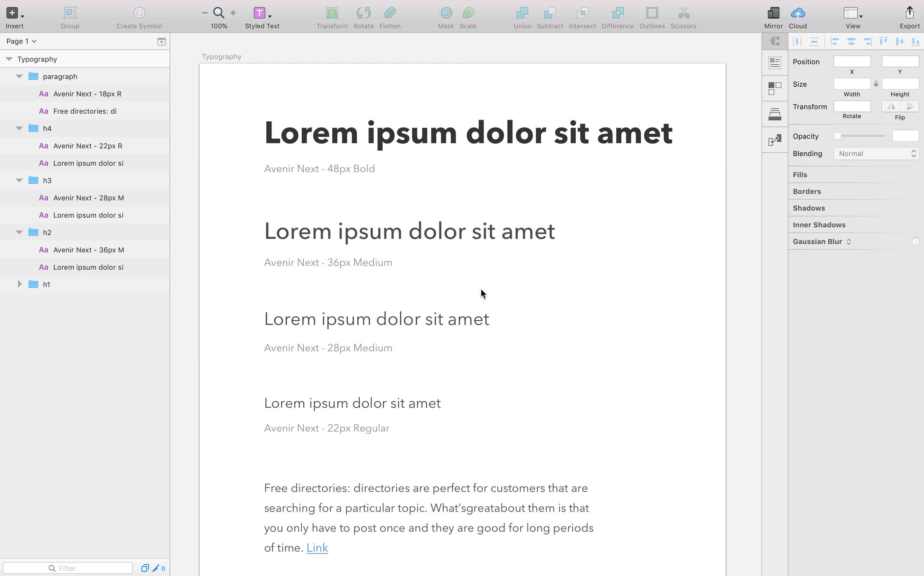Screen dimensions: 924x576
Task: Click the zoom magnifier icon
Action: [x=219, y=13]
